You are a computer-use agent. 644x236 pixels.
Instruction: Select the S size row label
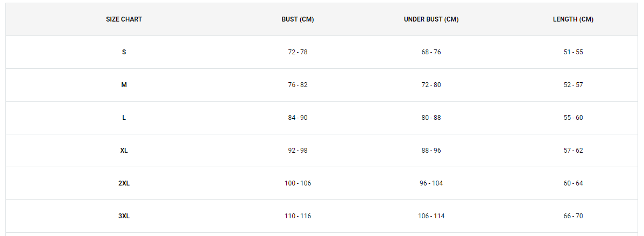pyautogui.click(x=124, y=52)
